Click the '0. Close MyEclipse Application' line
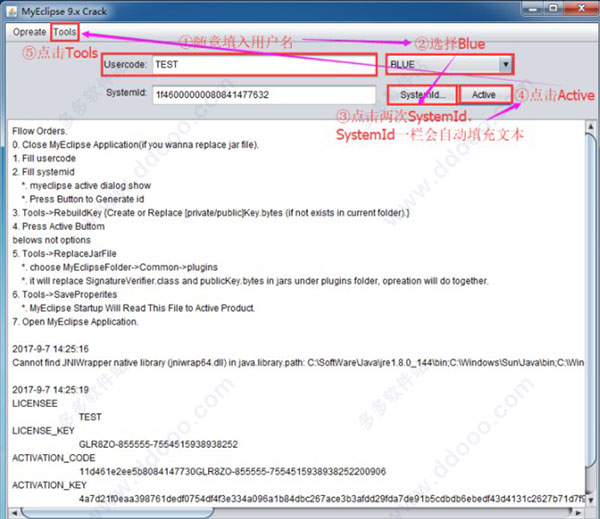The image size is (600, 519). click(x=135, y=145)
